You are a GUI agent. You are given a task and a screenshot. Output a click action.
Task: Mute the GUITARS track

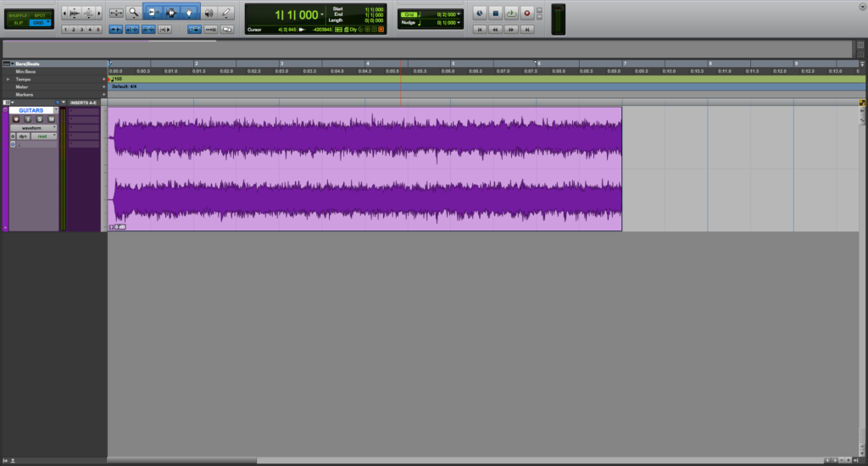pos(51,119)
